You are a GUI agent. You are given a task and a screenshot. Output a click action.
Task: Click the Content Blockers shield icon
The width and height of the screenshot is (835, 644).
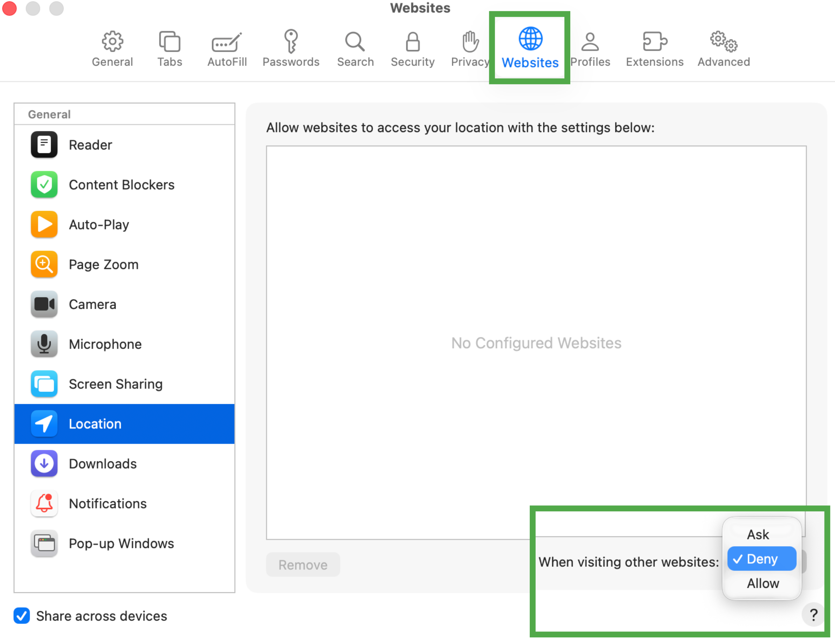(44, 184)
